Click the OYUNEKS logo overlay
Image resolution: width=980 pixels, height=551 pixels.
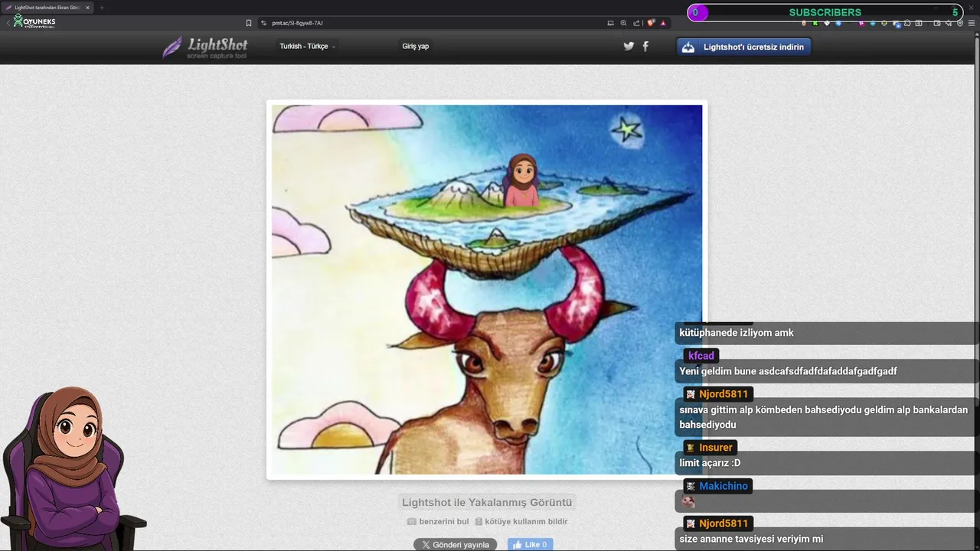[34, 21]
